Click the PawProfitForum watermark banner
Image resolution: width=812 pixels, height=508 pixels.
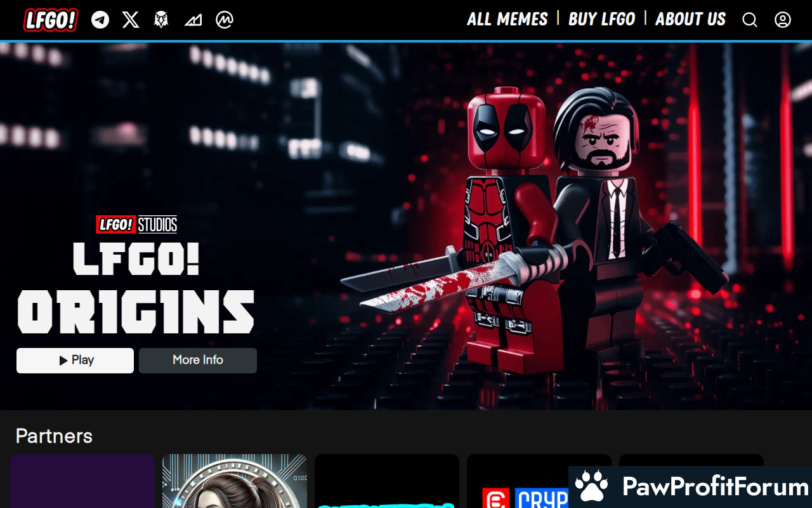tap(690, 487)
